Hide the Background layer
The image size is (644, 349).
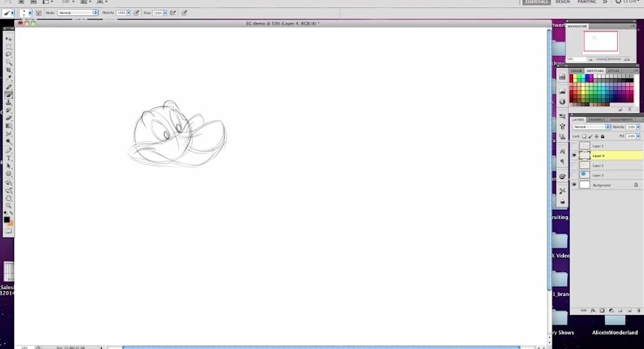coord(574,185)
